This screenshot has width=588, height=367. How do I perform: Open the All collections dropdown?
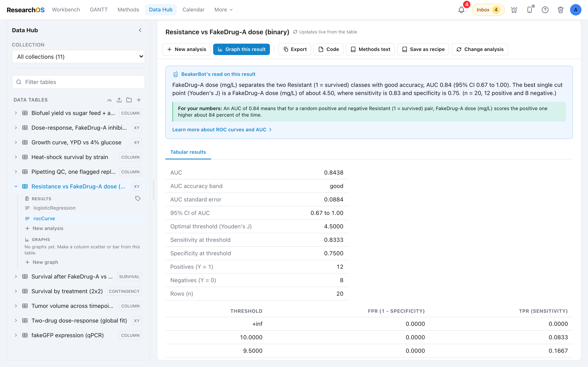78,56
